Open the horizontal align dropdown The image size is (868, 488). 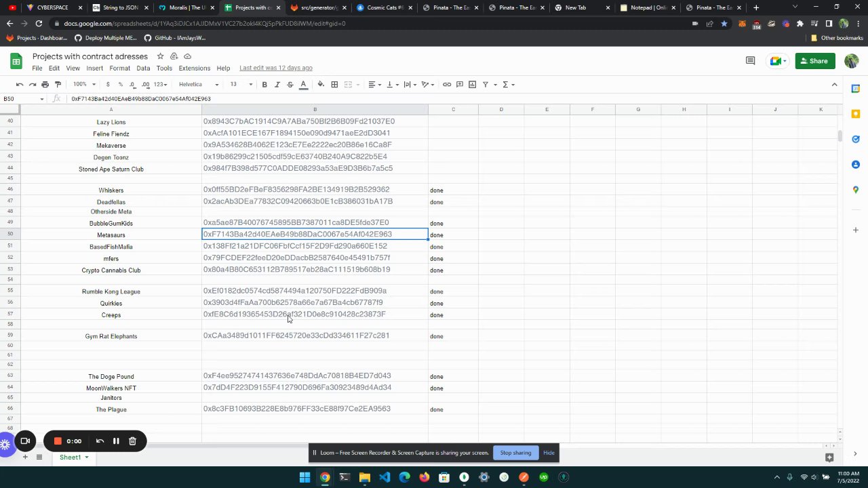374,85
